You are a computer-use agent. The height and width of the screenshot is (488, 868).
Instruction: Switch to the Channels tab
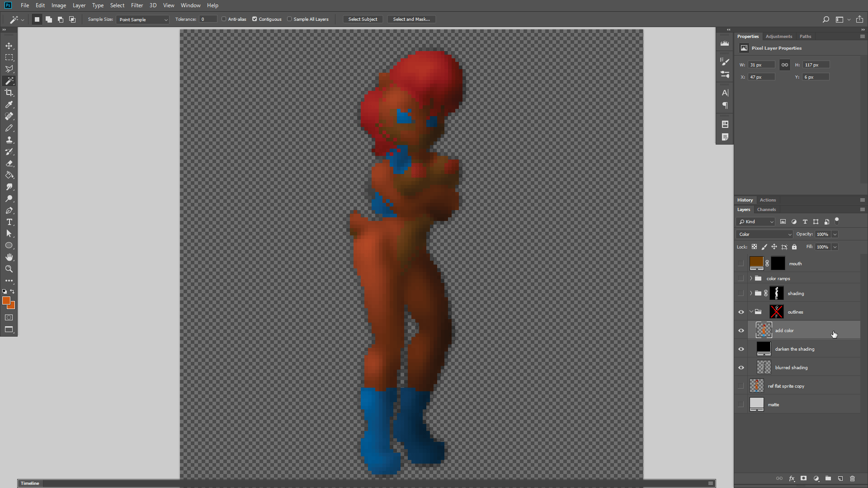coord(766,209)
